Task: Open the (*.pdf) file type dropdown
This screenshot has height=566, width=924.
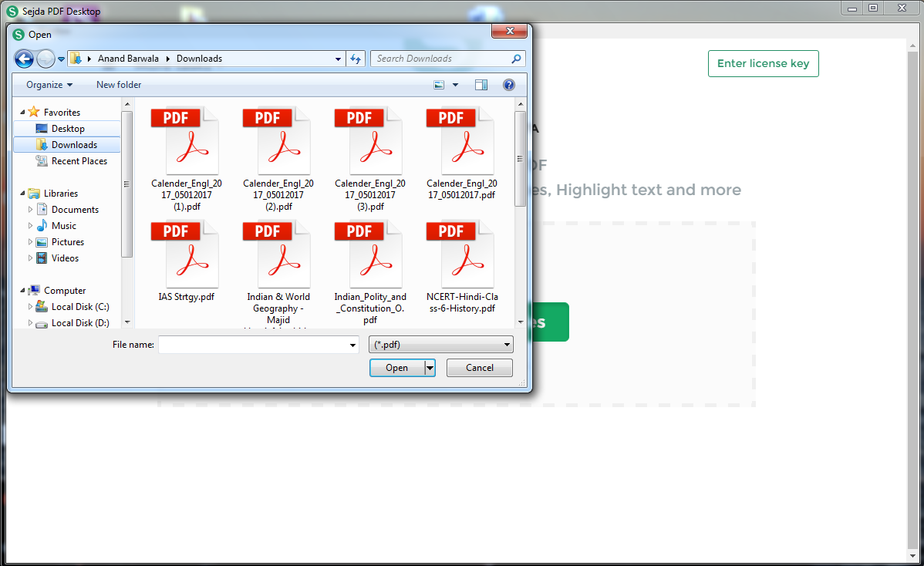Action: [440, 345]
